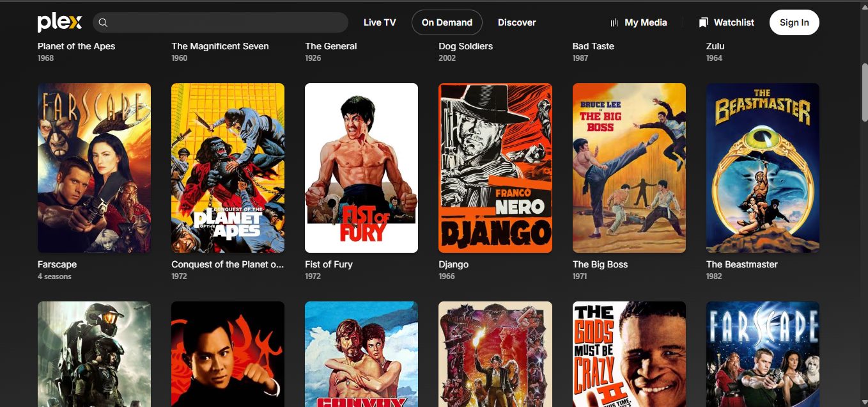Open the Live TV tab

tap(380, 22)
